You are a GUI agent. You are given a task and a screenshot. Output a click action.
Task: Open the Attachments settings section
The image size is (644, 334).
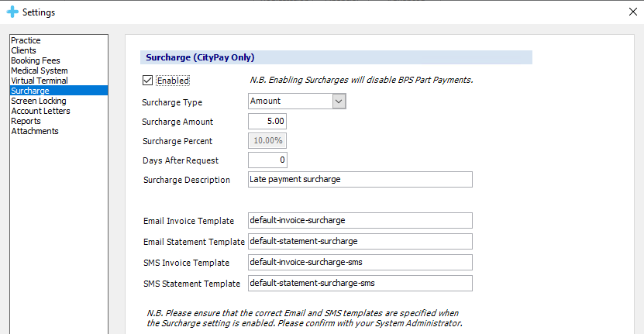tap(34, 131)
